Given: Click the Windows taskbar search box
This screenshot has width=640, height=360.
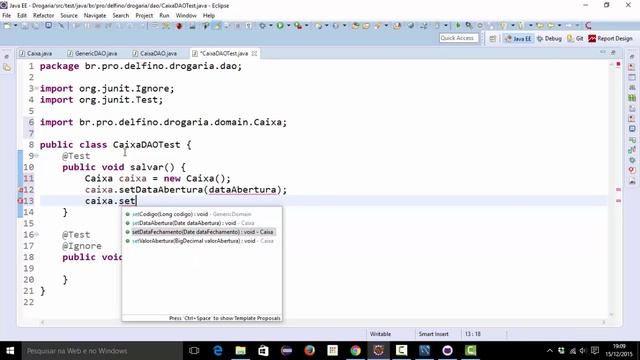Looking at the screenshot, I should pyautogui.click(x=102, y=351).
